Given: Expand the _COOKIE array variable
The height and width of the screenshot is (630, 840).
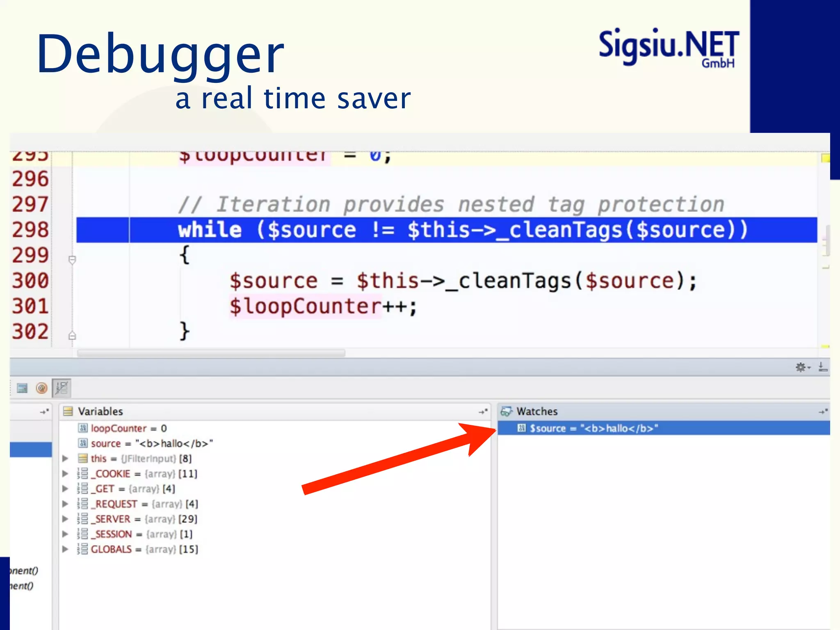Looking at the screenshot, I should pos(65,474).
